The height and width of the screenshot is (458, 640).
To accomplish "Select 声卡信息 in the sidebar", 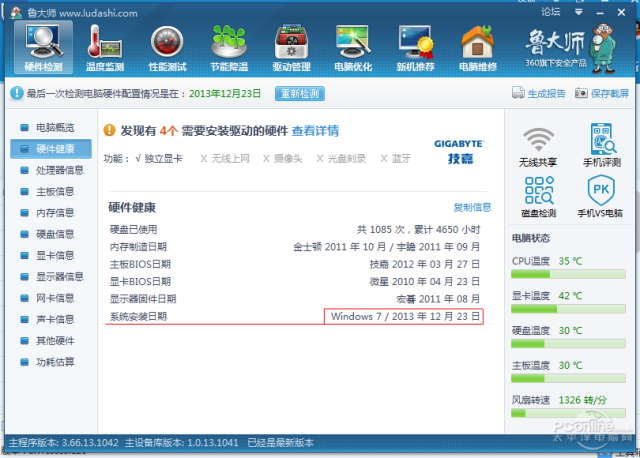I will [51, 319].
